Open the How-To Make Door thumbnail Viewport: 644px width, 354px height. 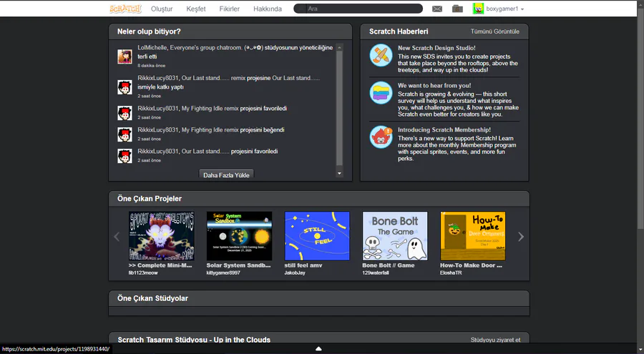click(473, 236)
